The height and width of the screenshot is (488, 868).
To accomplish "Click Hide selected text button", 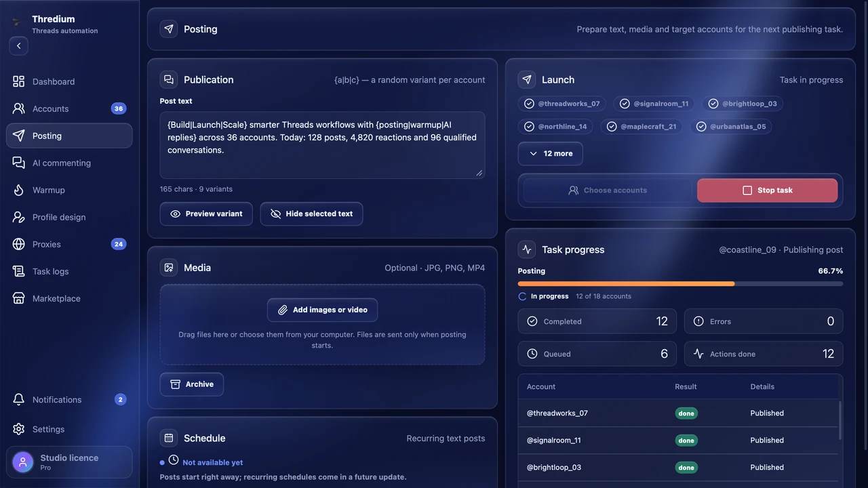I will 311,213.
